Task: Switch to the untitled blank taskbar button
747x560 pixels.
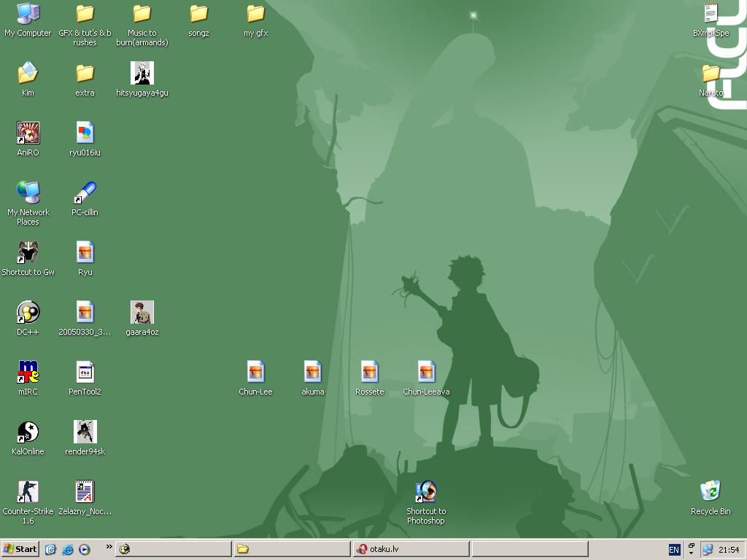Action: (x=530, y=549)
